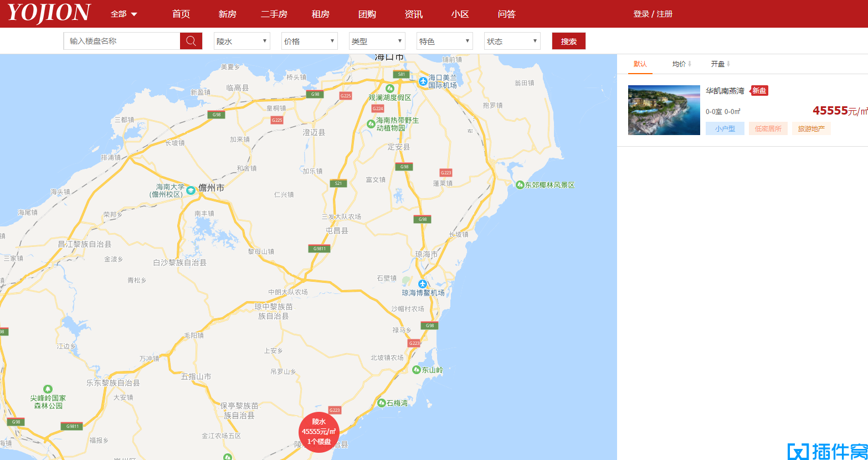Image resolution: width=868 pixels, height=460 pixels.
Task: Click 登录 / 注册 link
Action: click(653, 14)
